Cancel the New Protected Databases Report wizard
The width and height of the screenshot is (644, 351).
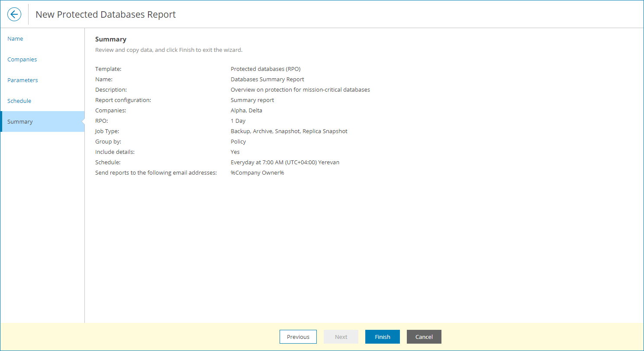tap(424, 337)
